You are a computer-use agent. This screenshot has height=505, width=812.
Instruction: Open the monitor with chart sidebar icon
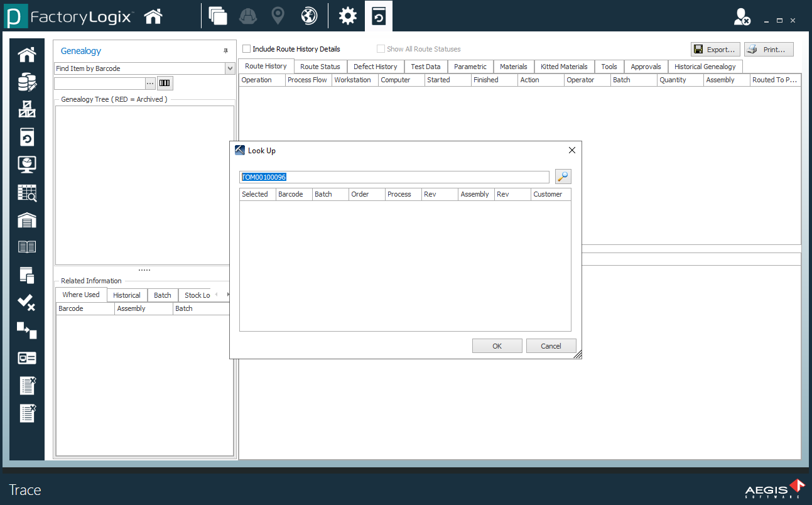click(26, 164)
